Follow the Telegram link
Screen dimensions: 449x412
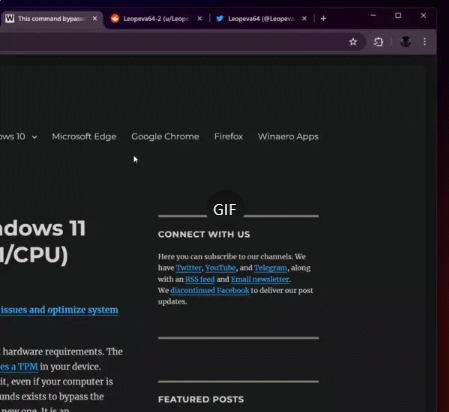pos(270,268)
